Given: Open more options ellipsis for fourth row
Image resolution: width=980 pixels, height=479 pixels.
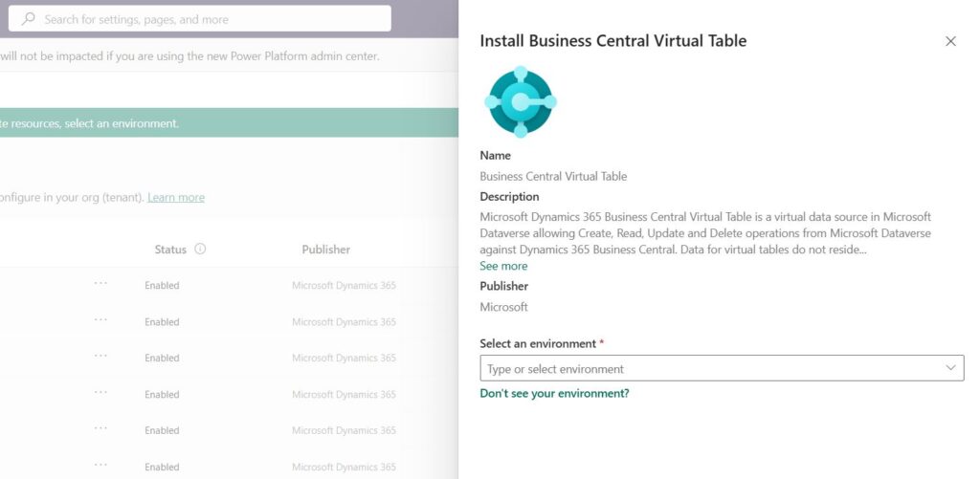Looking at the screenshot, I should pyautogui.click(x=100, y=394).
